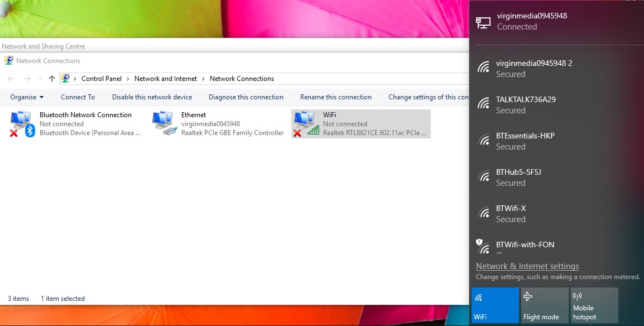Go up one level with Up arrow

pyautogui.click(x=52, y=78)
